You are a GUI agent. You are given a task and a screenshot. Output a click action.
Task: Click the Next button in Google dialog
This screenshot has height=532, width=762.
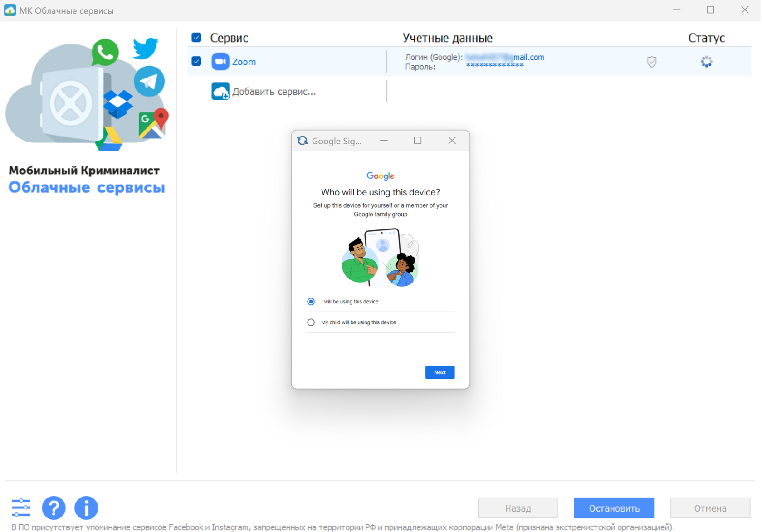(x=440, y=372)
